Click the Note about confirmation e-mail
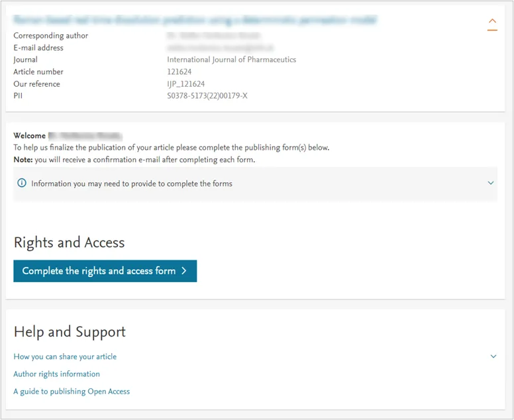 pos(134,160)
